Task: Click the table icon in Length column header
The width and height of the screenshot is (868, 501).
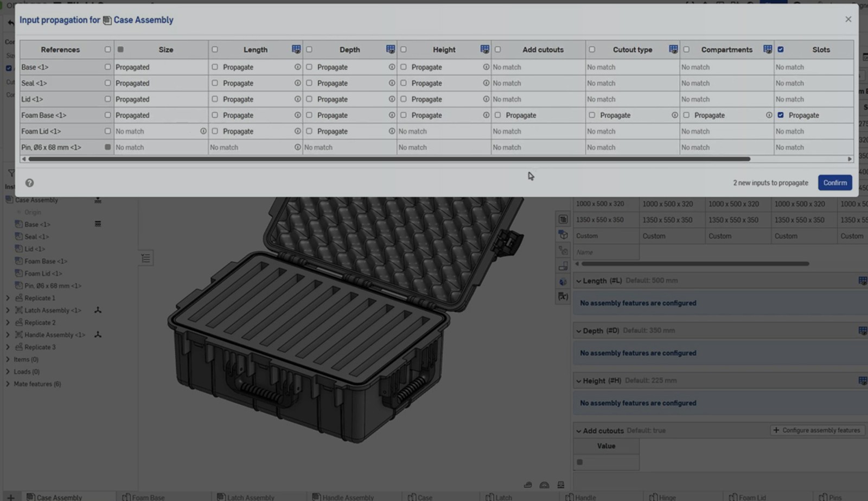Action: pos(296,49)
